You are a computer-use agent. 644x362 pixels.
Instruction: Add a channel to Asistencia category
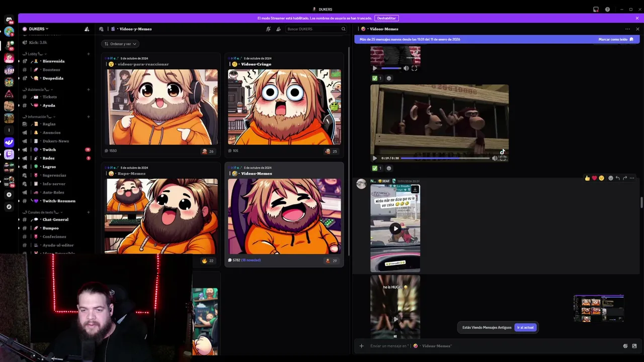click(89, 89)
